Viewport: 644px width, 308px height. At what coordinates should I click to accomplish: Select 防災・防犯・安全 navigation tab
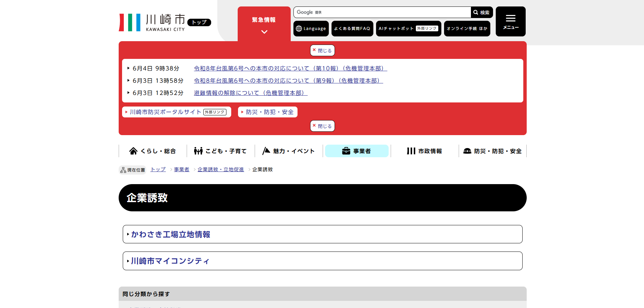[493, 151]
